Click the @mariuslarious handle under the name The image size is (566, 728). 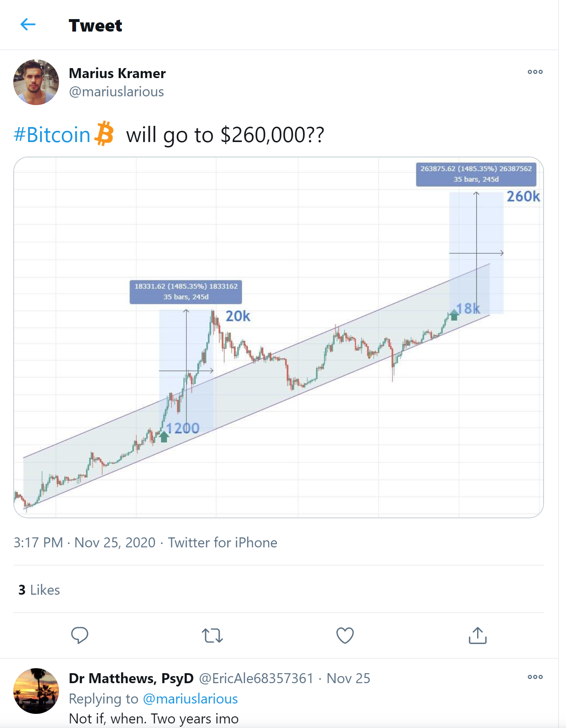[x=116, y=92]
